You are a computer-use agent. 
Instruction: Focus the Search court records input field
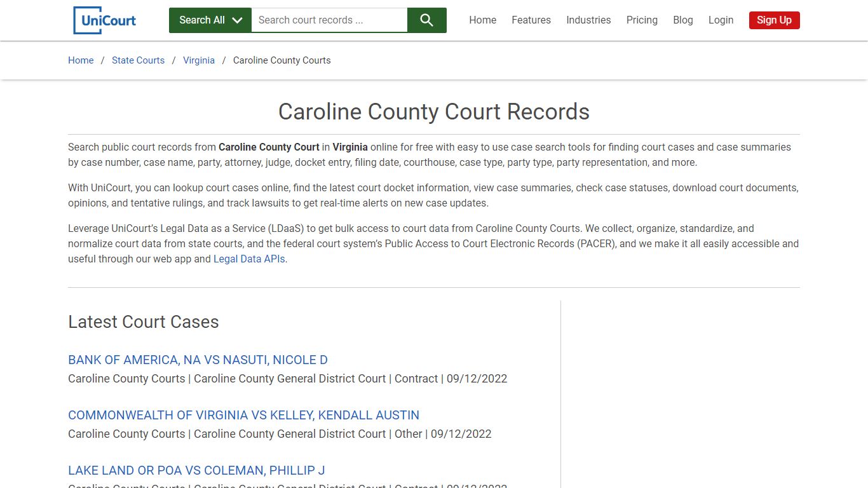(329, 20)
